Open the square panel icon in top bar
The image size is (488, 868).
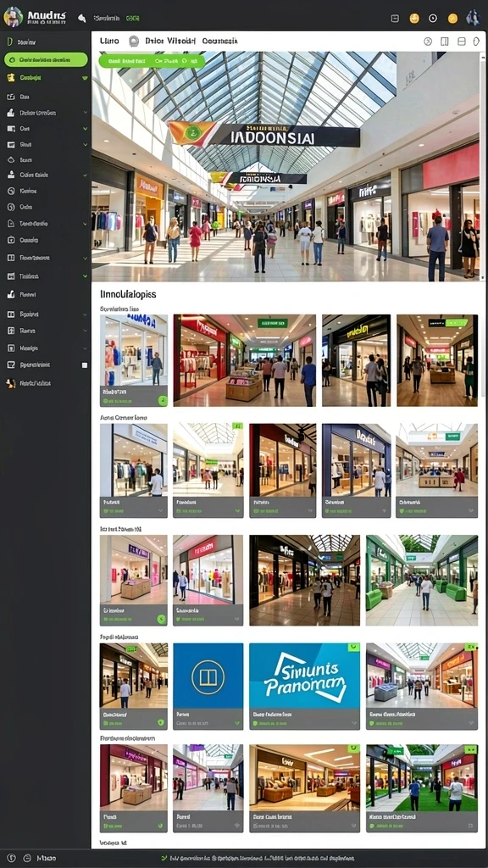click(395, 19)
